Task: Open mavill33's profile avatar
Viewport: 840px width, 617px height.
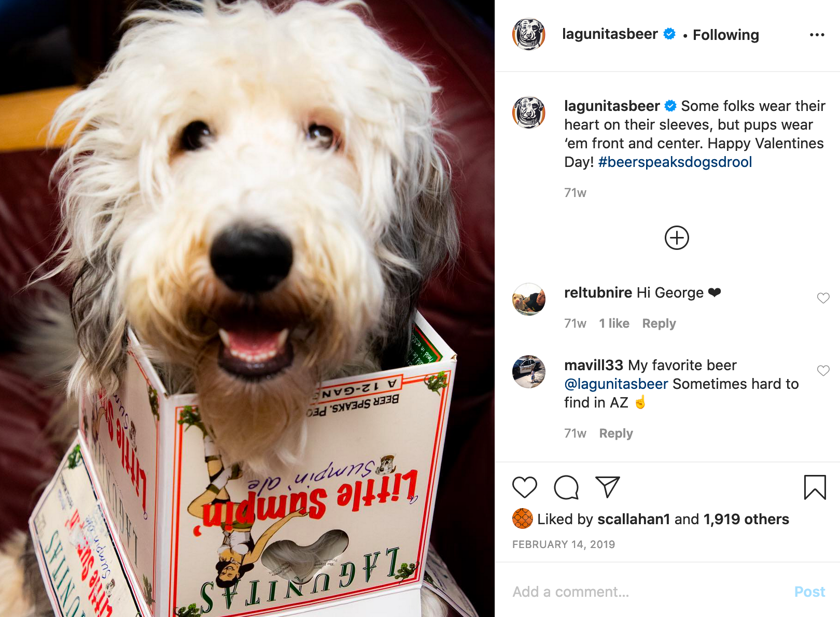Action: pos(529,372)
